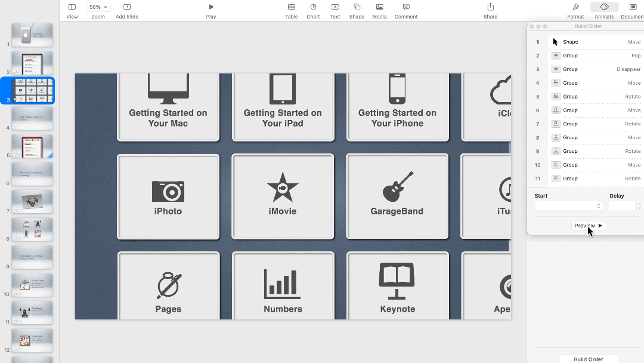Select slide 6 thumbnail
The image size is (644, 363).
[32, 174]
